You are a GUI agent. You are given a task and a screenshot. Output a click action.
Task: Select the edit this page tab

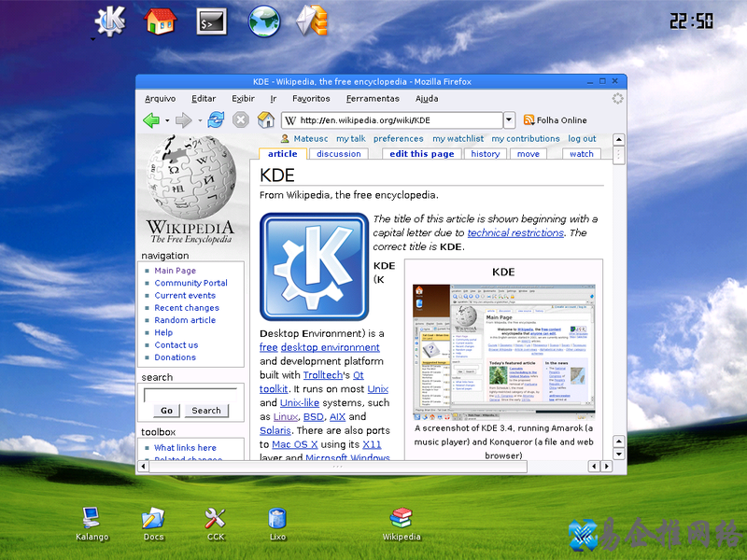tap(422, 154)
